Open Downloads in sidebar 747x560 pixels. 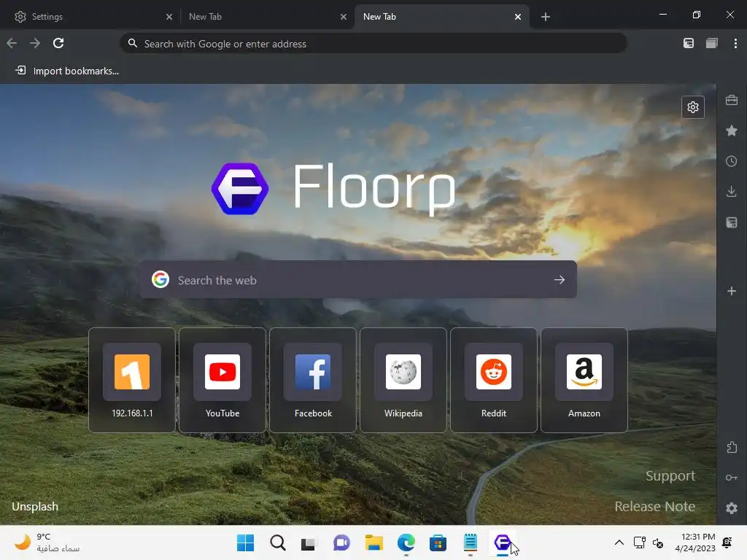pos(732,192)
